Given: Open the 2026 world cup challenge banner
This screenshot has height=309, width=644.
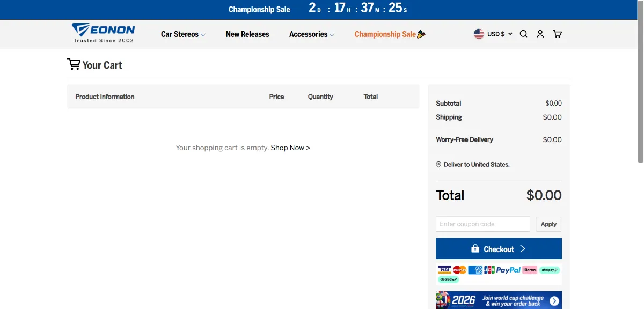Looking at the screenshot, I should [499, 300].
